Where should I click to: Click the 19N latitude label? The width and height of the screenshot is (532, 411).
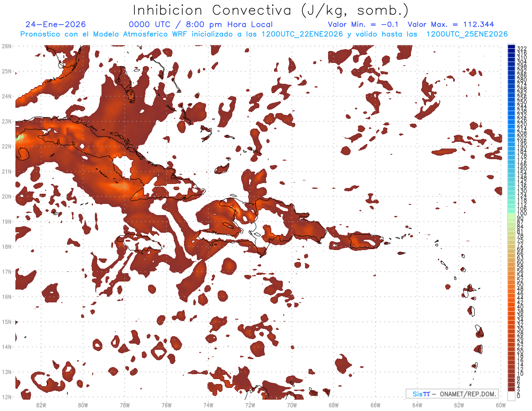7,222
